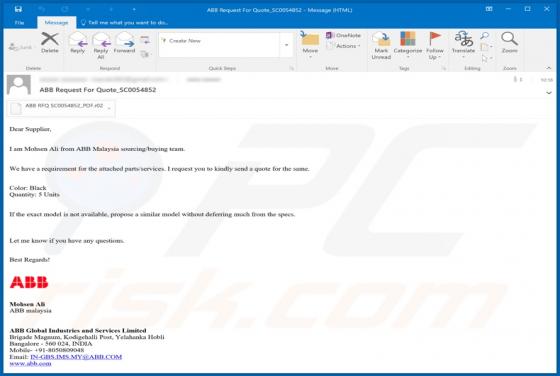Send message to OneNote
The width and height of the screenshot is (560, 376).
(x=344, y=35)
